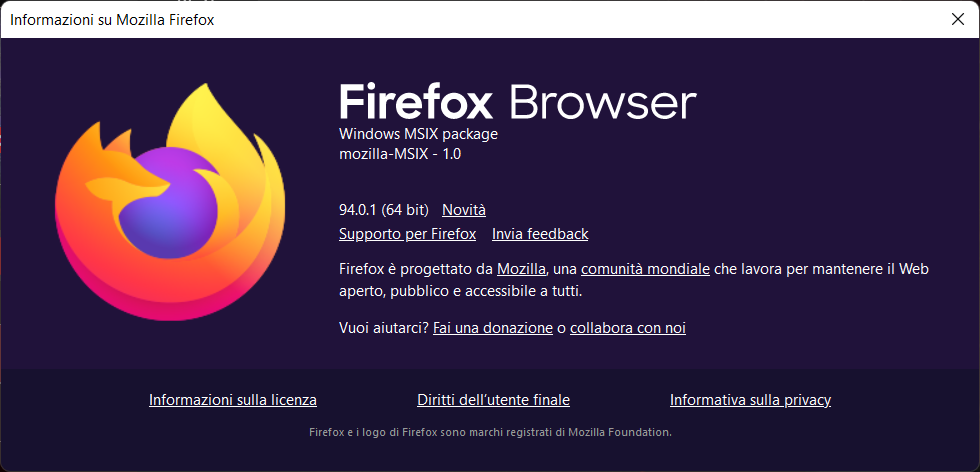This screenshot has height=472, width=980.
Task: Click the Firefox Browser wordmark
Action: [518, 102]
